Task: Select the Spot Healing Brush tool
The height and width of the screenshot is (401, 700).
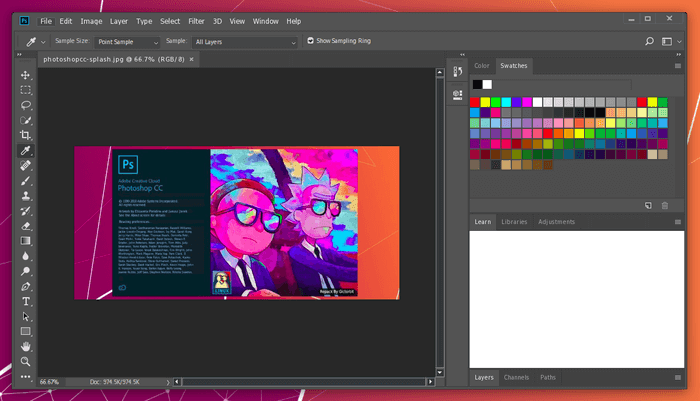Action: [25, 166]
